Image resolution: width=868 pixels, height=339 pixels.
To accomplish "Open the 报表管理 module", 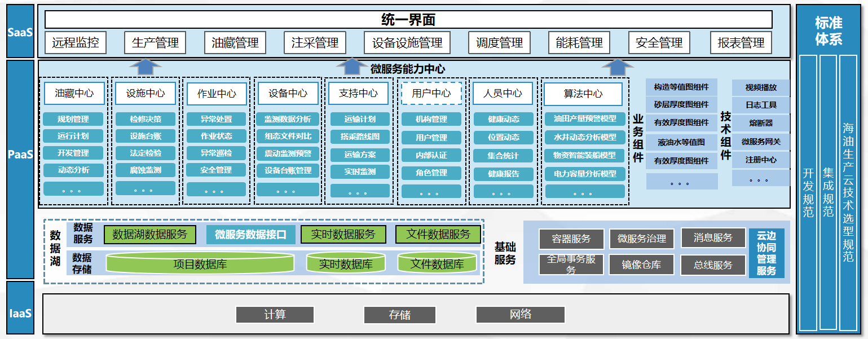I will point(741,42).
